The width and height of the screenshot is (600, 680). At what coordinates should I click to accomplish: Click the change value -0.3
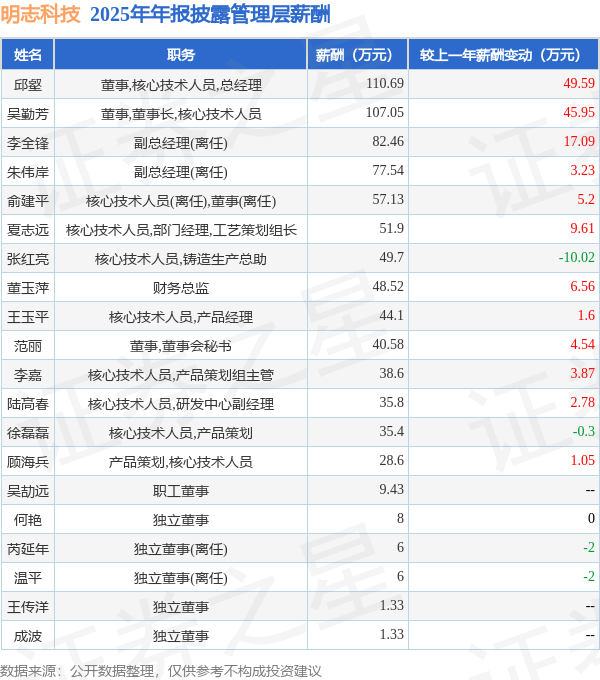pos(584,431)
